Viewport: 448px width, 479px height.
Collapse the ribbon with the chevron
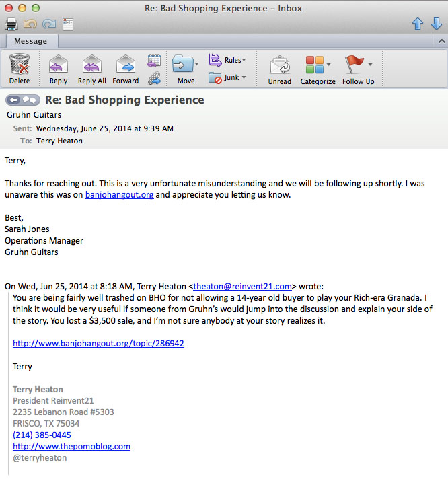[x=441, y=41]
